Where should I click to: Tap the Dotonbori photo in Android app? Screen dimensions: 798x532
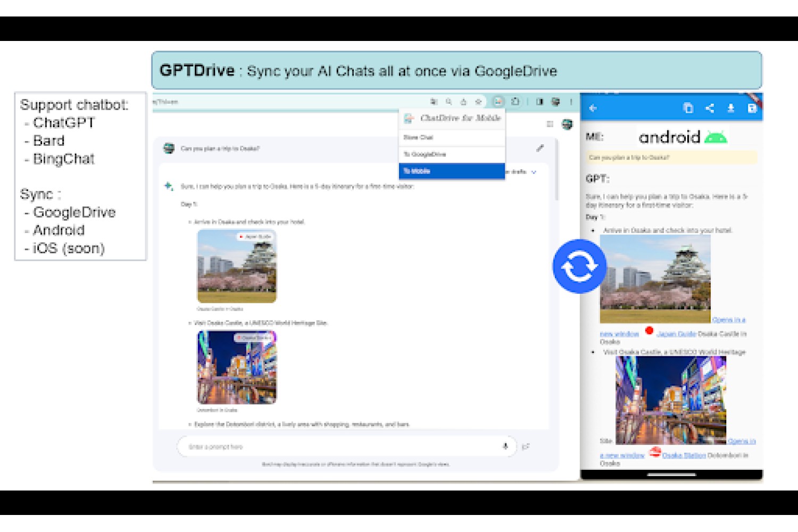click(671, 400)
